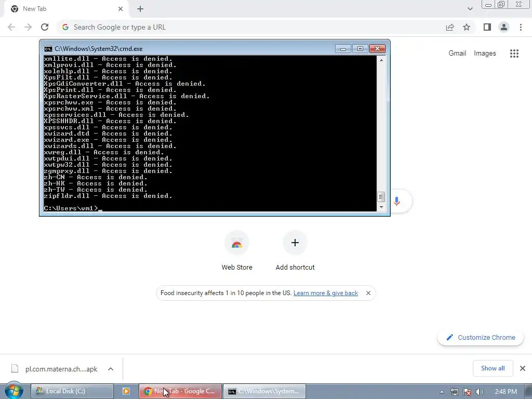Screen dimensions: 532x399
Task: Share this page via the share icon
Action: tap(450, 27)
